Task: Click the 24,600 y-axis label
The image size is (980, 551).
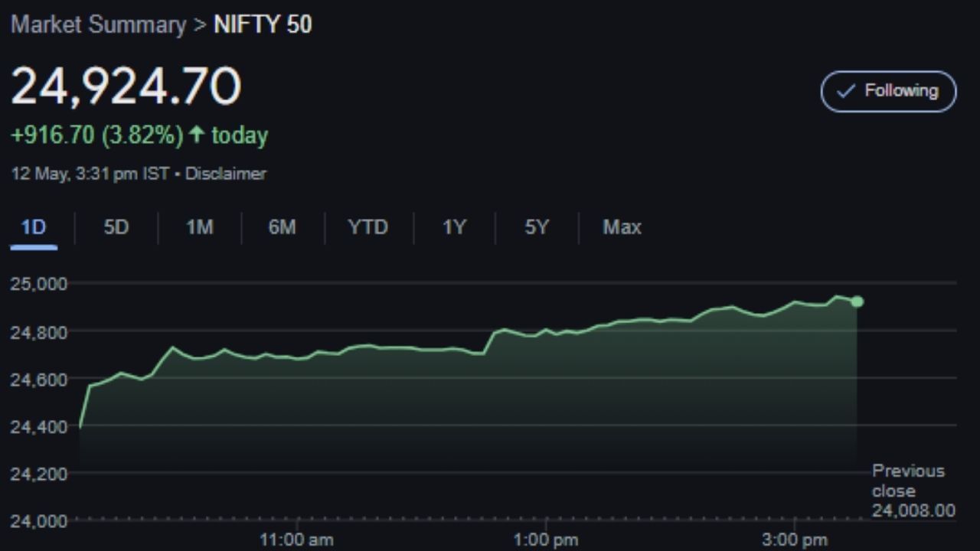Action: pos(39,379)
